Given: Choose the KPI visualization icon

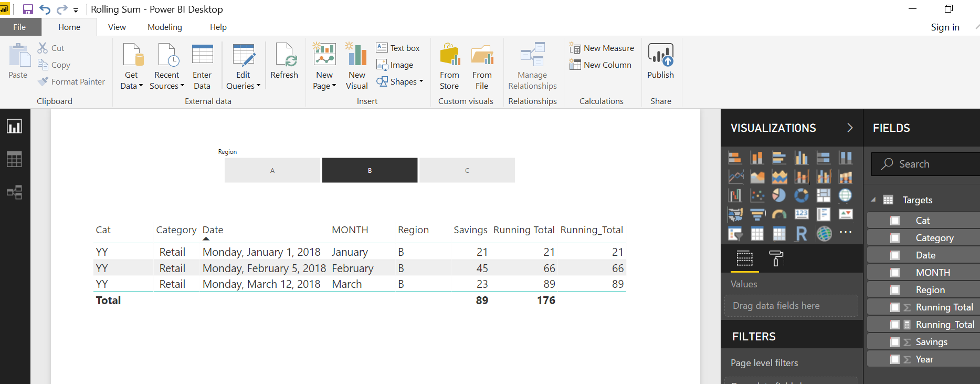Looking at the screenshot, I should 845,214.
